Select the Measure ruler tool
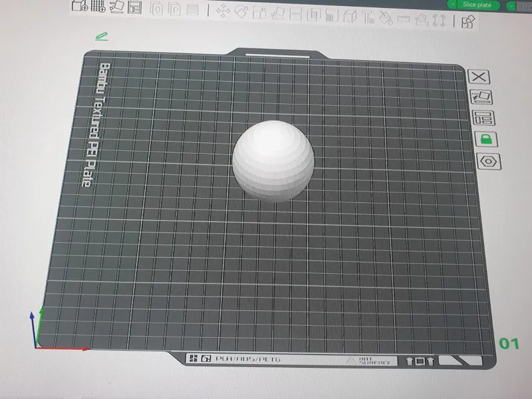The image size is (532, 399). coord(404,19)
